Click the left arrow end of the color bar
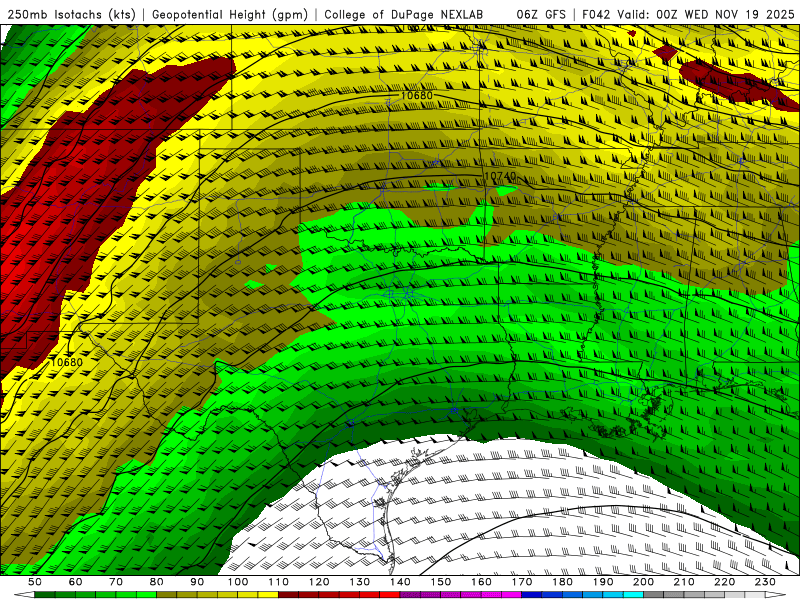 (24, 595)
